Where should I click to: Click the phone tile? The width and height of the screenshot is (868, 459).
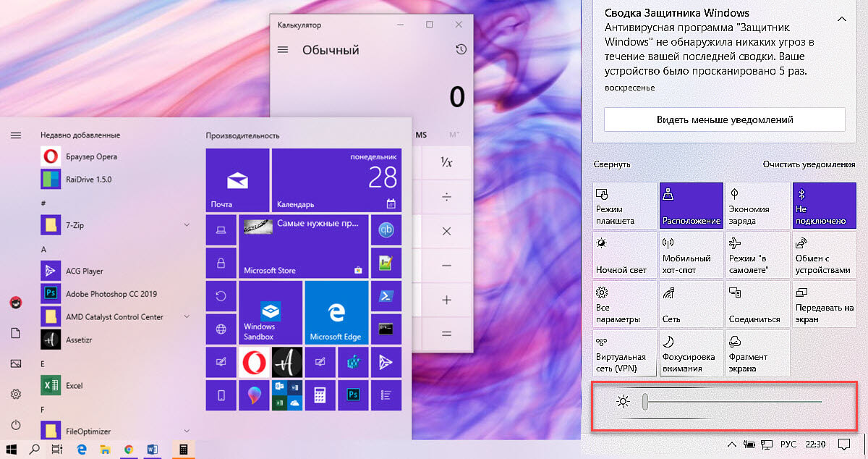[x=221, y=395]
